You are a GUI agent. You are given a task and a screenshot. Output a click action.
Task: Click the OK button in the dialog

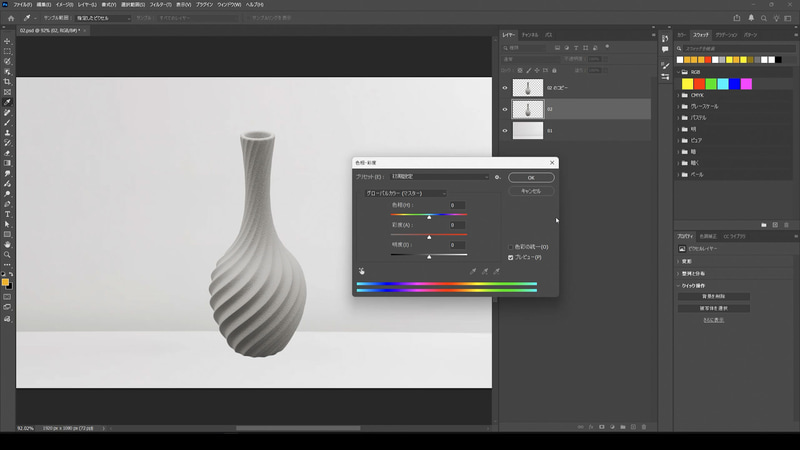531,177
